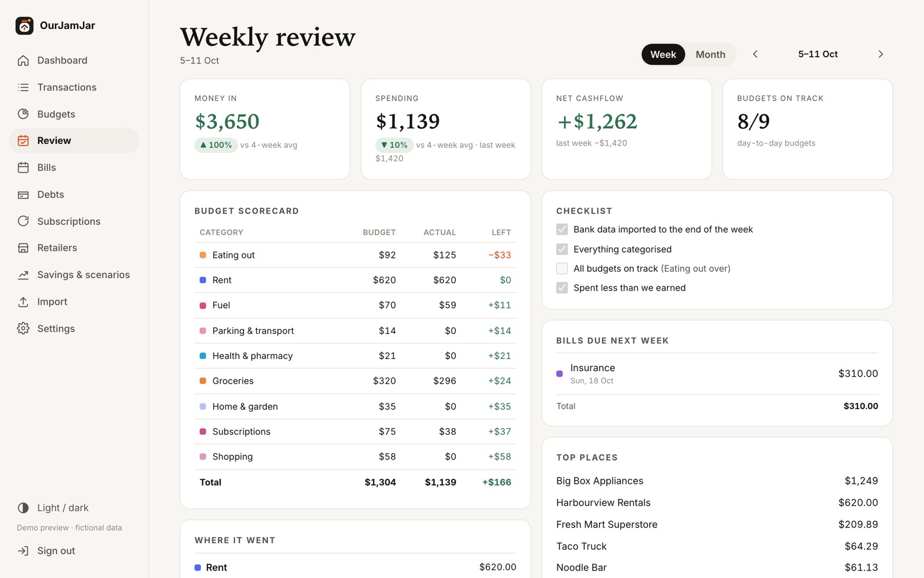The image size is (924, 578).
Task: Toggle 'Spent less than we earned' checkbox
Action: pyautogui.click(x=562, y=288)
